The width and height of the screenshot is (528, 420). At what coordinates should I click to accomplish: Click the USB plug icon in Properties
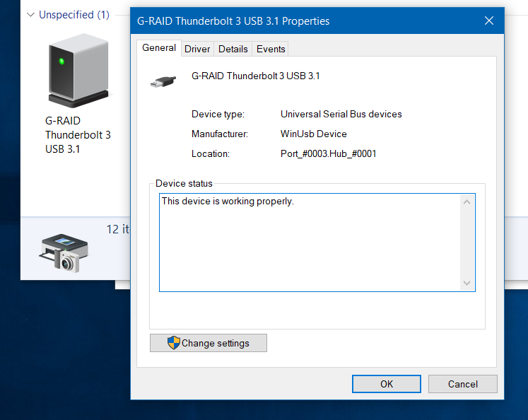tap(163, 81)
